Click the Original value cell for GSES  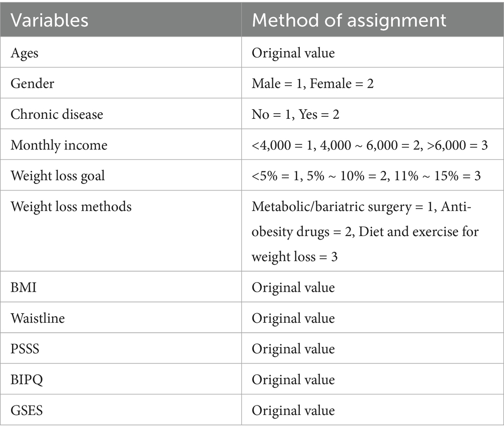click(x=293, y=410)
